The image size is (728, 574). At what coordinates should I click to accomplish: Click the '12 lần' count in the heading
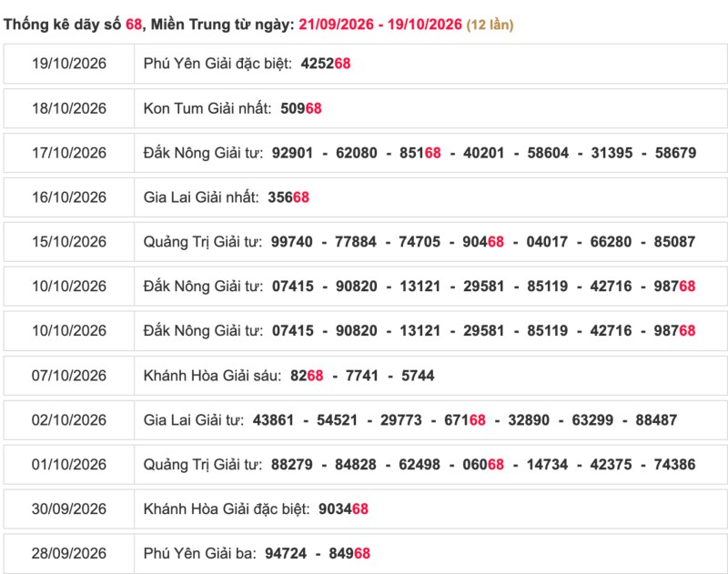pyautogui.click(x=490, y=25)
